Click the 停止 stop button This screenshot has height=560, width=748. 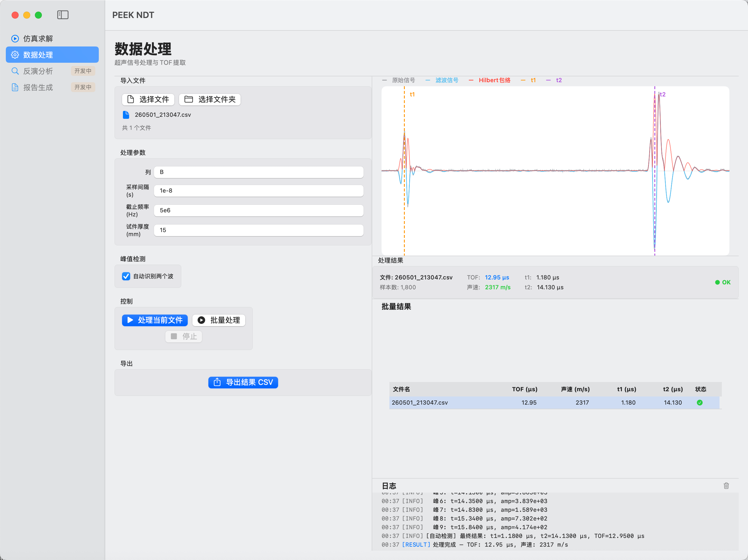coord(184,337)
